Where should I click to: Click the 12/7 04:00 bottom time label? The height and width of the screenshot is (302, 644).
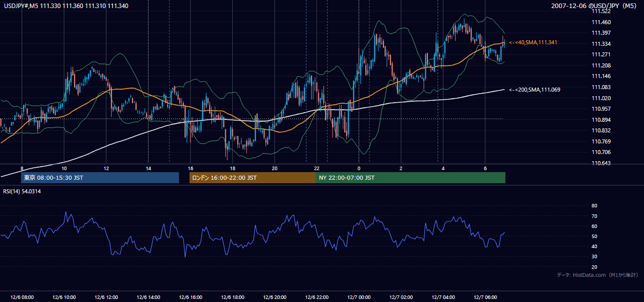click(443, 297)
